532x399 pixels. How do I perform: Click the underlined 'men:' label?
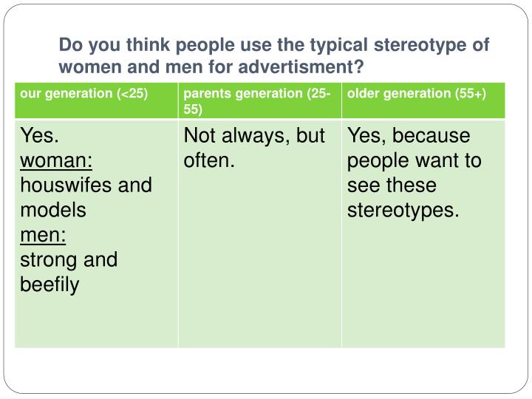click(x=43, y=235)
